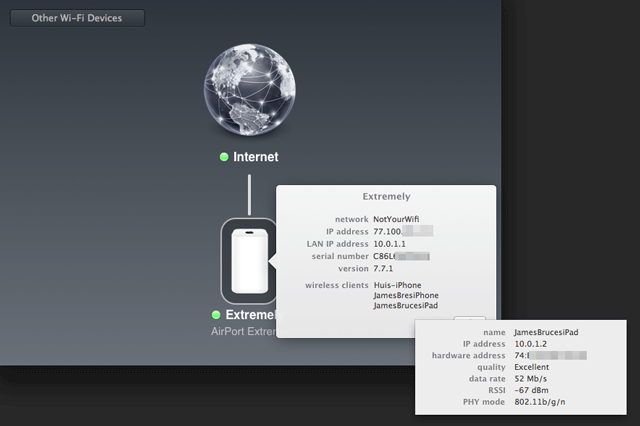Click the Extremely popover title

(386, 196)
